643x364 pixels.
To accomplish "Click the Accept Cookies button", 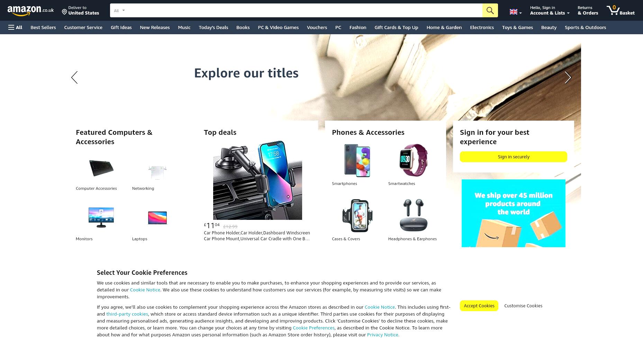I will coord(479,306).
